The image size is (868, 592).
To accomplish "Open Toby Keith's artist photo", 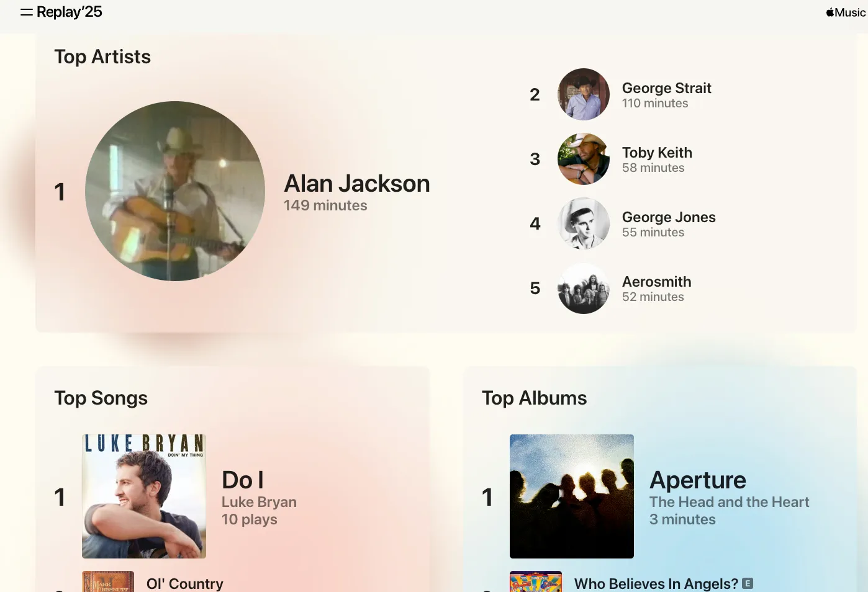I will (583, 159).
